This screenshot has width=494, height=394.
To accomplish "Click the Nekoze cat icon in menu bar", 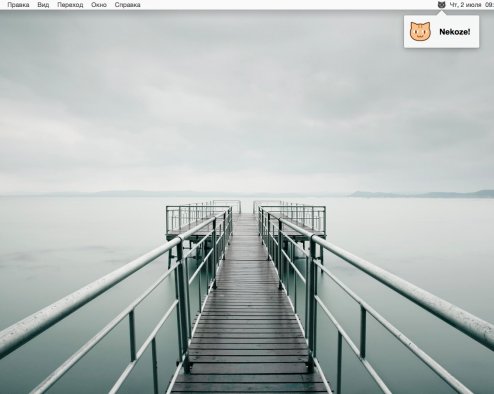I will (x=441, y=5).
